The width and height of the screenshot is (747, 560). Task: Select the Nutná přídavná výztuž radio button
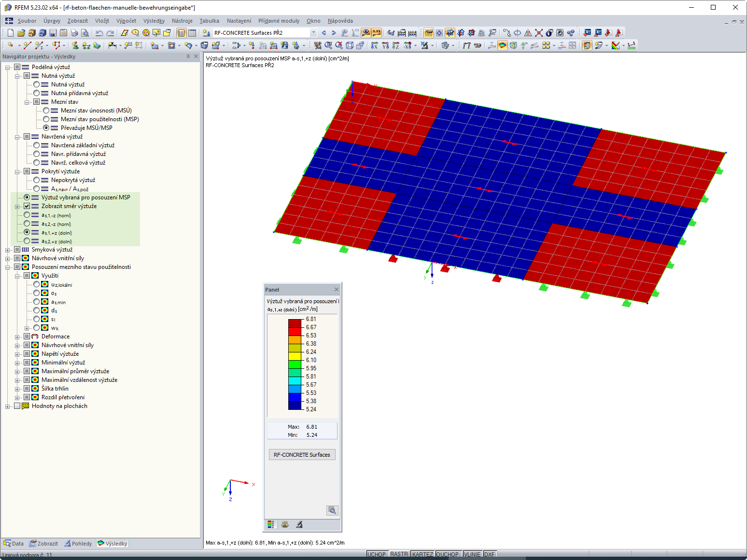click(37, 93)
